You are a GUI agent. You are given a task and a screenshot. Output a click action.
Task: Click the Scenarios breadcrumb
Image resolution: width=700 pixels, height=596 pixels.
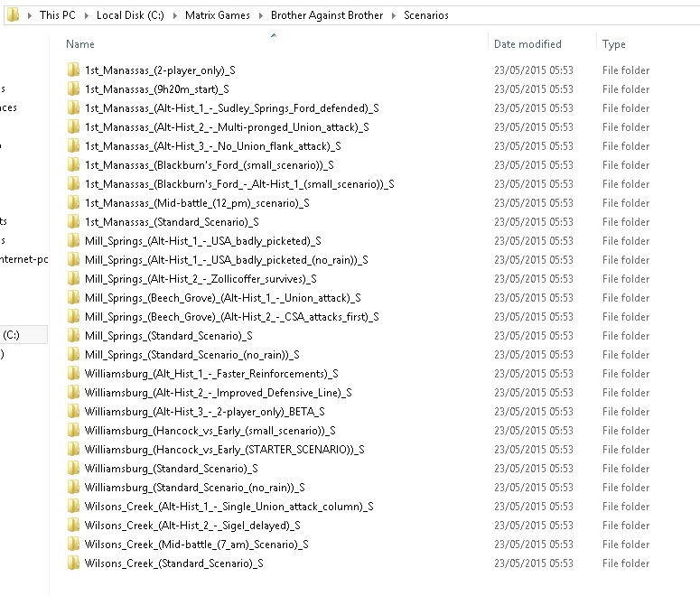[426, 15]
